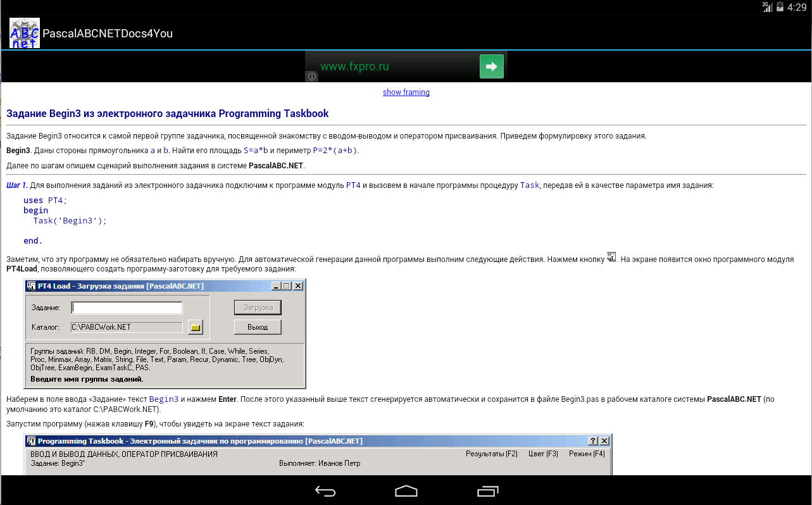Click the bold 'PT4Load' module name

click(x=22, y=269)
